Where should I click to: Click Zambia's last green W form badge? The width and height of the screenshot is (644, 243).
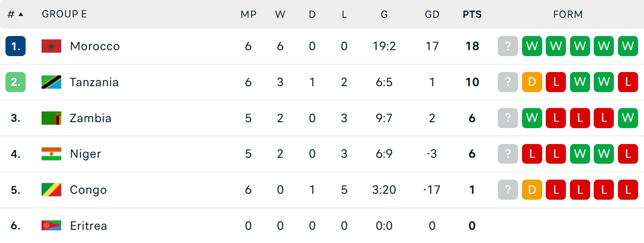[628, 118]
